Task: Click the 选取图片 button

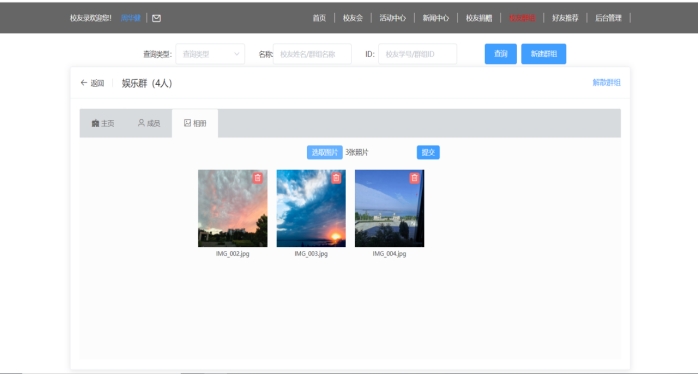Action: tap(325, 152)
